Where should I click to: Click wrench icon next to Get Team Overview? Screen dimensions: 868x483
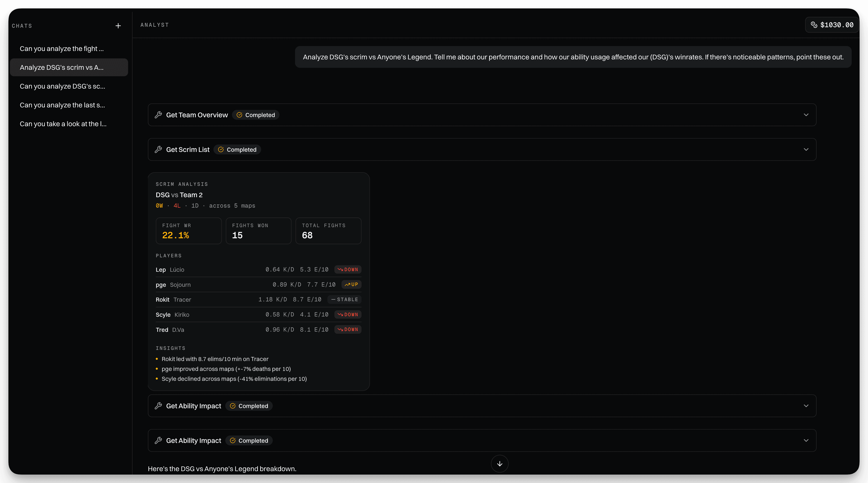click(158, 115)
